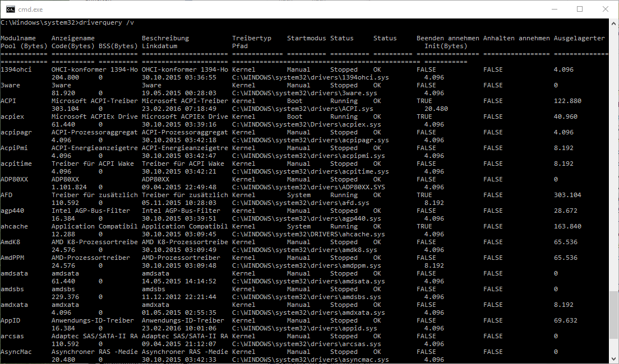Select the Beschreibung column header
The image size is (619, 364).
click(165, 38)
